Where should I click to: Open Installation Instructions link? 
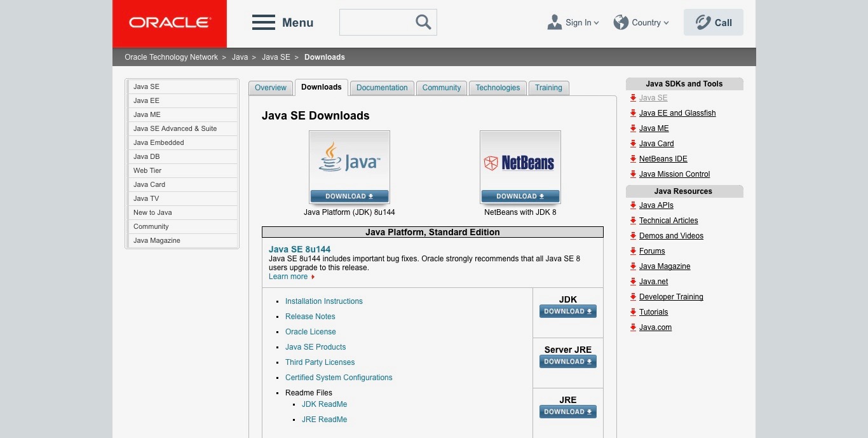point(324,301)
